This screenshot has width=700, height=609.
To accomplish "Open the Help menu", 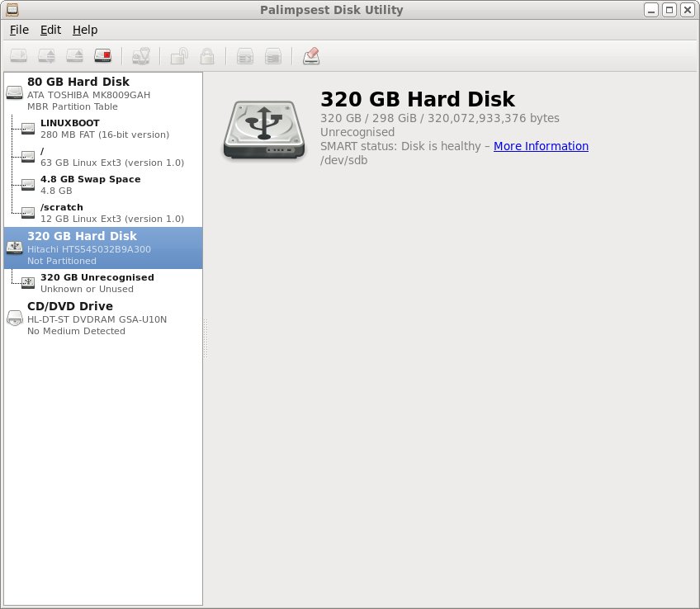I will (x=84, y=30).
